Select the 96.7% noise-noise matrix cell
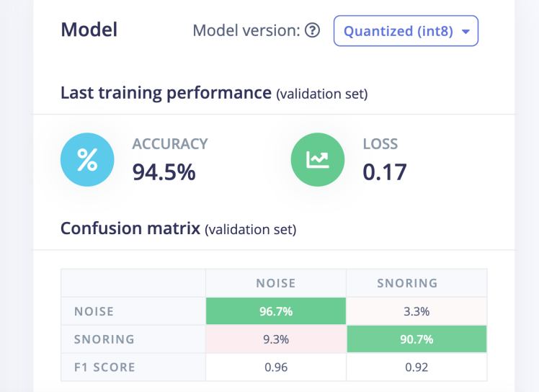Screen dimensions: 539x392 pos(276,311)
